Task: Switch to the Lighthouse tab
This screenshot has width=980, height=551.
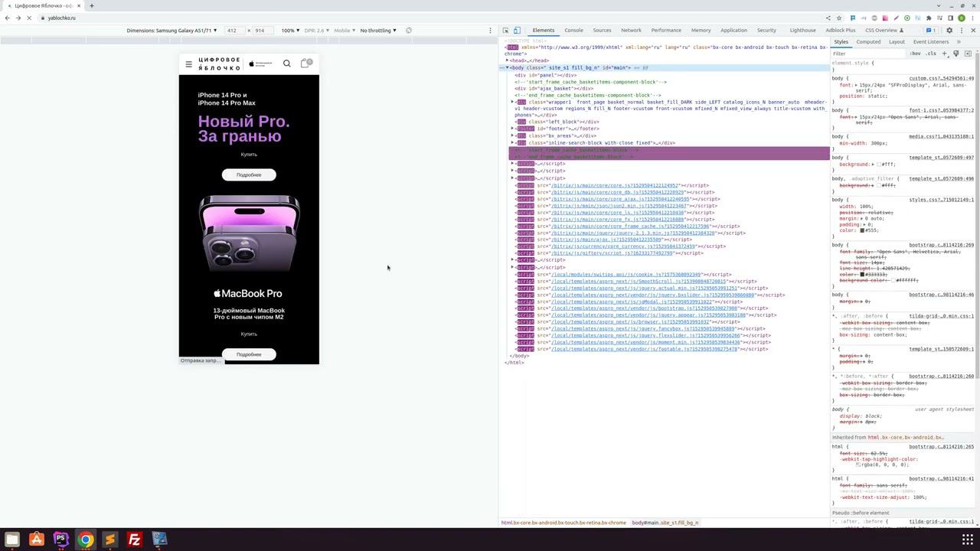Action: pyautogui.click(x=802, y=31)
